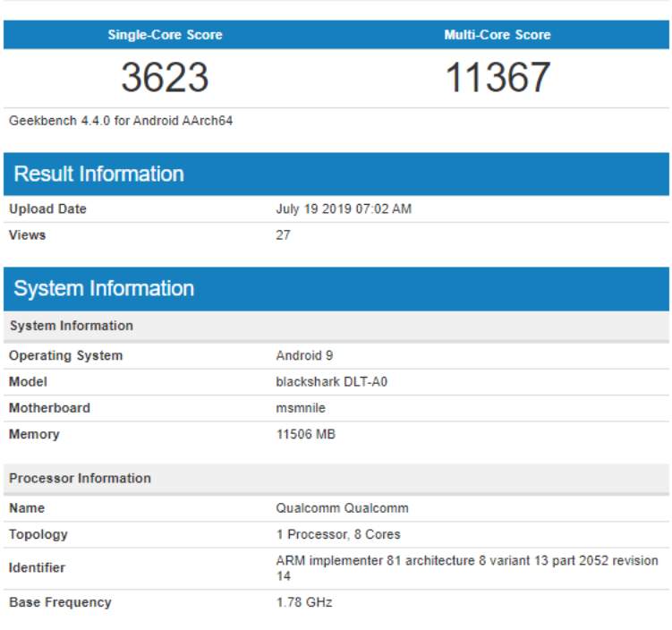672x630 pixels.
Task: Select the 1 Processor, 8 Cores topology
Action: (x=338, y=534)
